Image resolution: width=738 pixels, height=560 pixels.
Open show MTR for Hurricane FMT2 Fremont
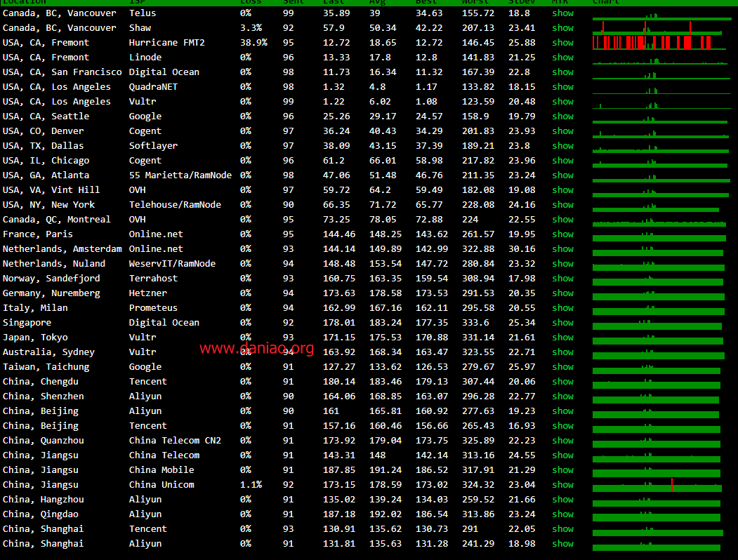tap(562, 42)
